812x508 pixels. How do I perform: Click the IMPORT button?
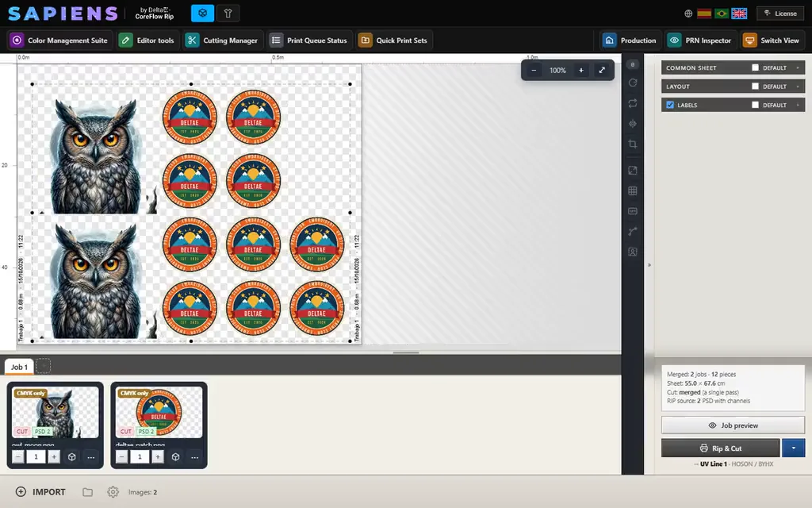point(41,492)
